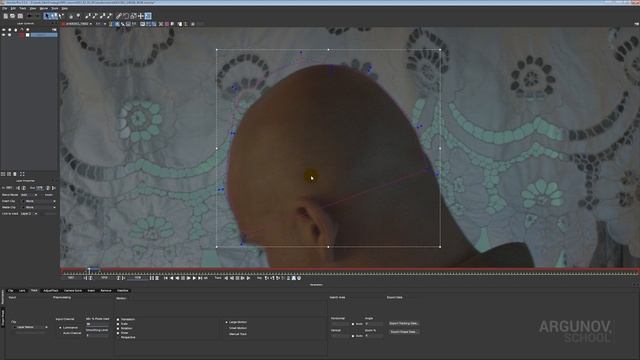Click the Export Tracking Data button
This screenshot has height=360, width=640.
click(x=403, y=323)
